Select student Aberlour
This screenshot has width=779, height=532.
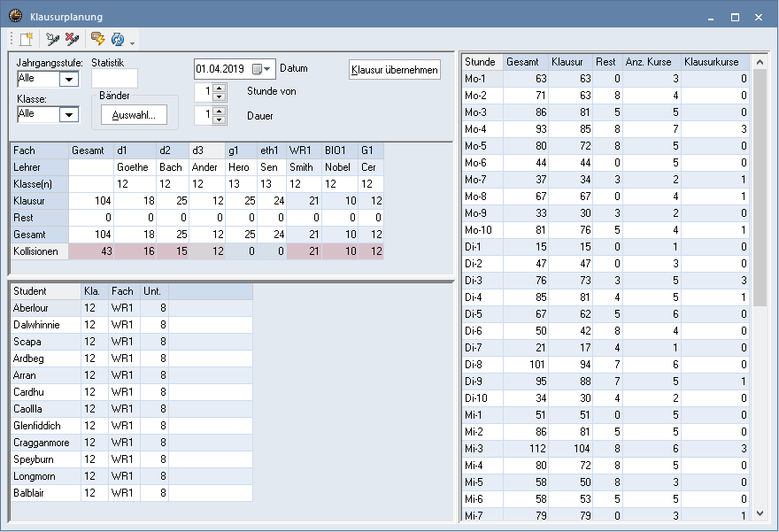click(x=132, y=308)
